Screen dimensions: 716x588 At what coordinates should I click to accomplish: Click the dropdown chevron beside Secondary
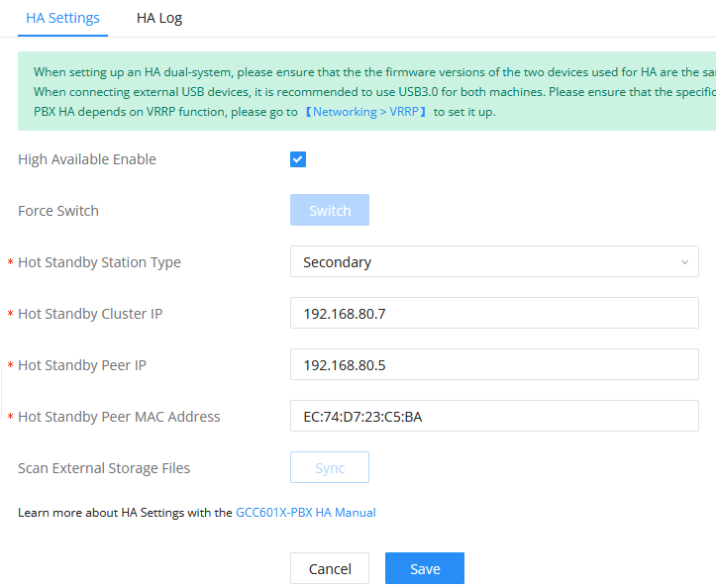tap(684, 262)
